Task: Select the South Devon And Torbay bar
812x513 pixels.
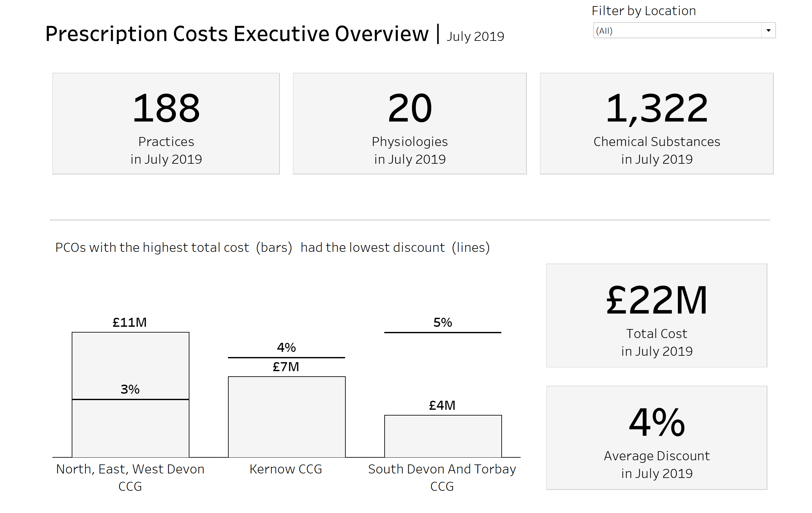Action: point(443,436)
